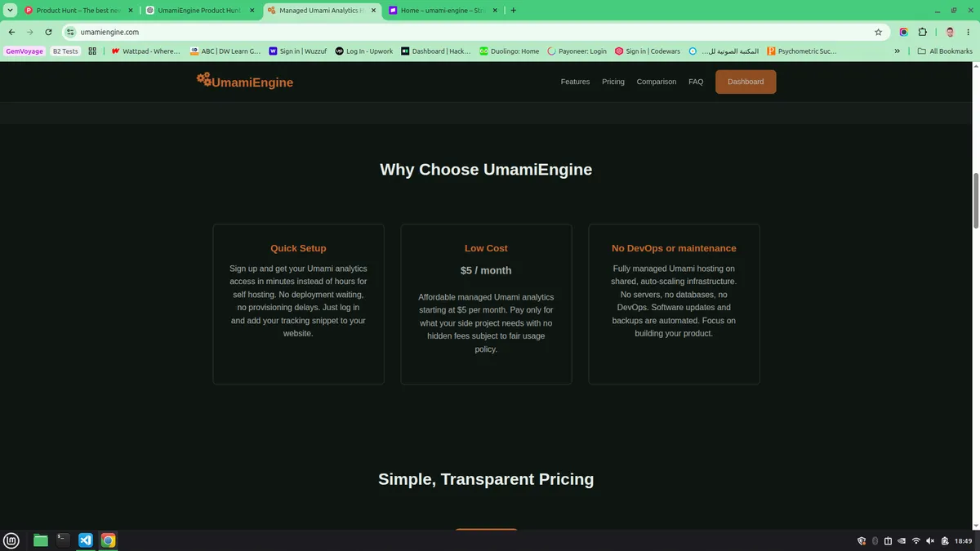Open the Wi-Fi network tray icon
Viewport: 980px width, 551px height.
tap(916, 540)
